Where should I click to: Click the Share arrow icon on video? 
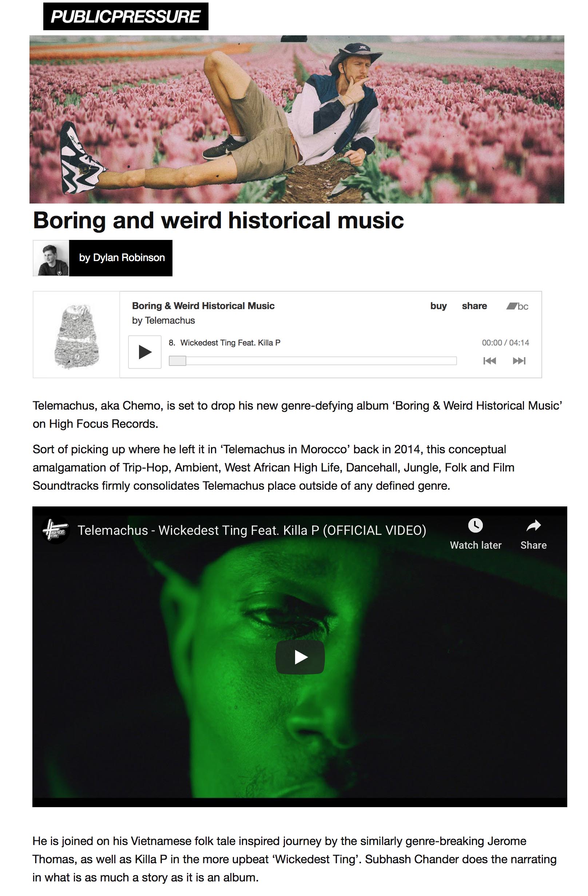533,525
